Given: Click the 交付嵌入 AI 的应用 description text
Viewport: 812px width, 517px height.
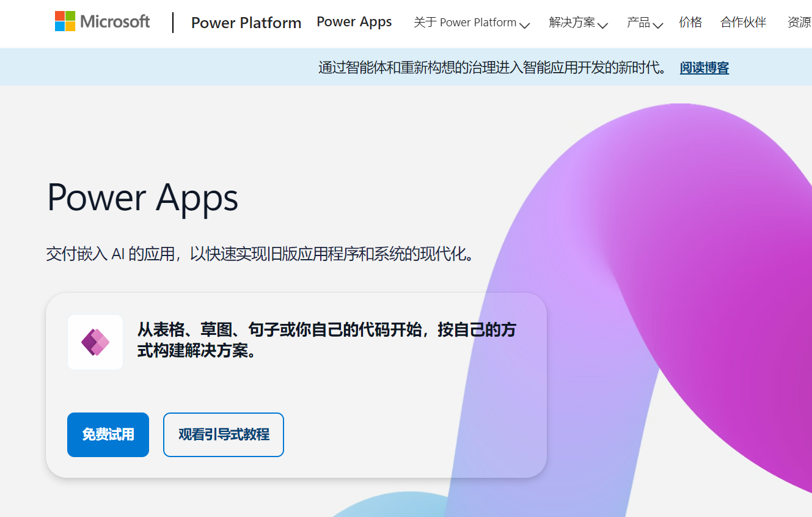Looking at the screenshot, I should [x=260, y=254].
